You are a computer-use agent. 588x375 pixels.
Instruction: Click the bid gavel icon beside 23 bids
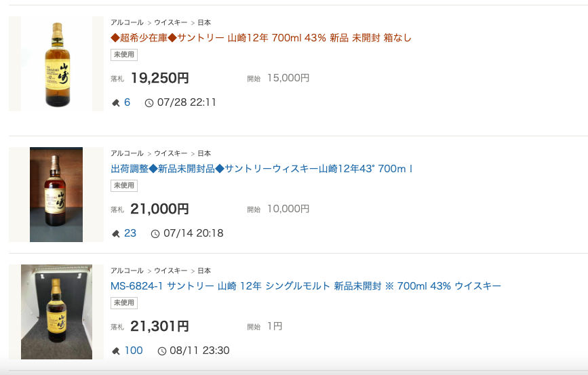(116, 234)
